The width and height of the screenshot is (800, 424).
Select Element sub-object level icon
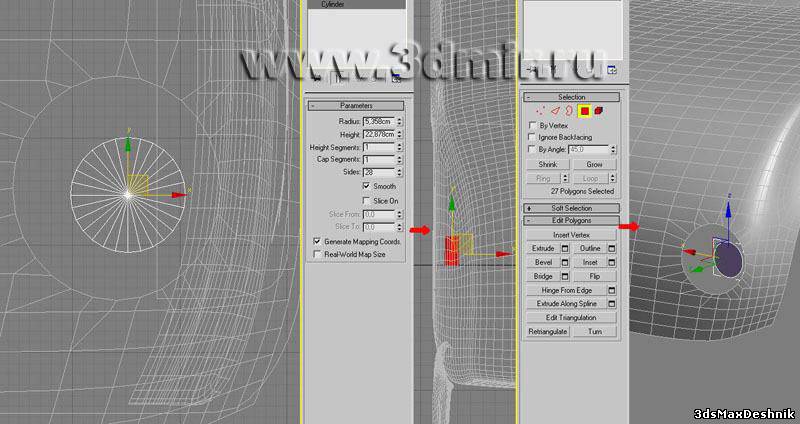598,110
